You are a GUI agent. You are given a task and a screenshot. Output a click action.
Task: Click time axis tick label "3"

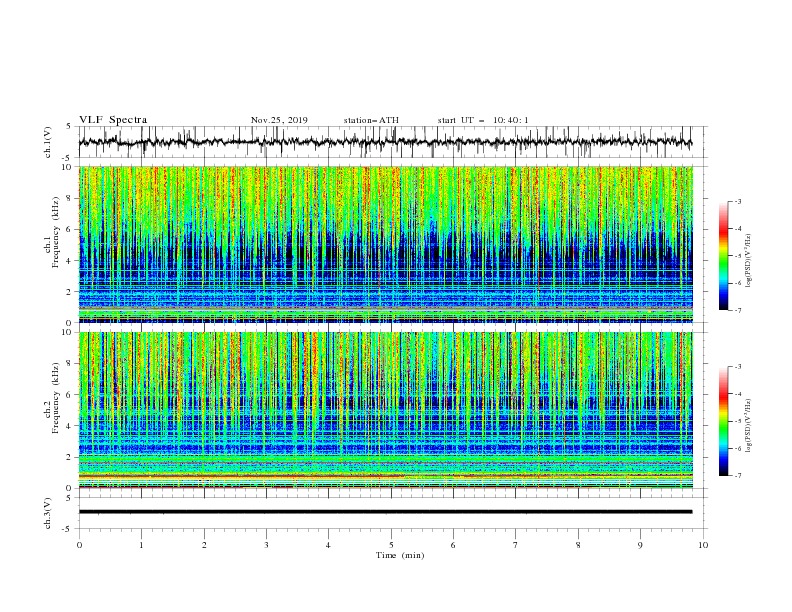(266, 545)
